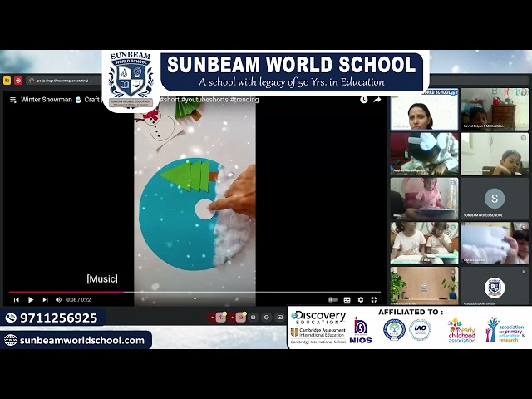Screen dimensions: 532x399
Task: Click the Winter Snowman video title
Action: [x=60, y=100]
